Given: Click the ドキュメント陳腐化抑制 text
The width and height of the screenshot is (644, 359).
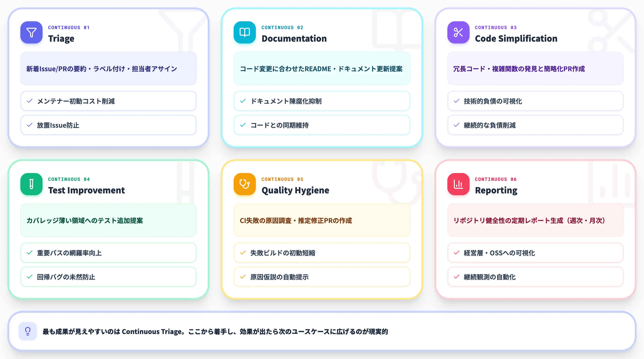Looking at the screenshot, I should click(x=286, y=101).
